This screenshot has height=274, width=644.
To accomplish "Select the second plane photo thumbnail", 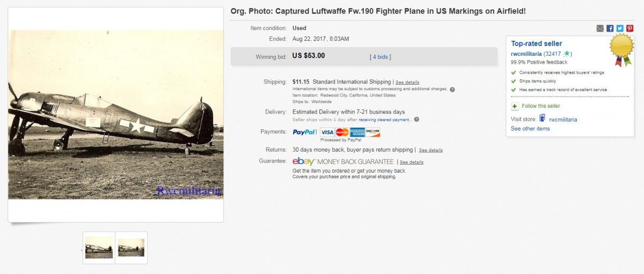I will pyautogui.click(x=131, y=248).
